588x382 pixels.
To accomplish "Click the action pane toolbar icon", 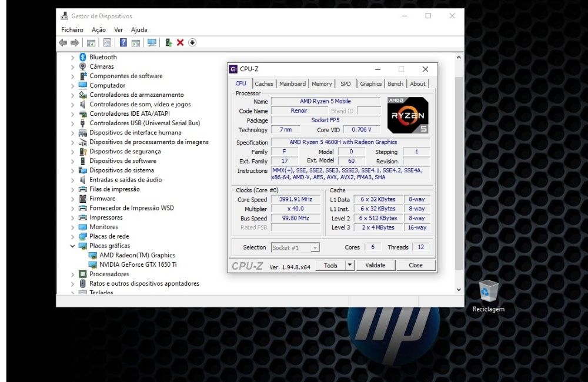I will 136,43.
